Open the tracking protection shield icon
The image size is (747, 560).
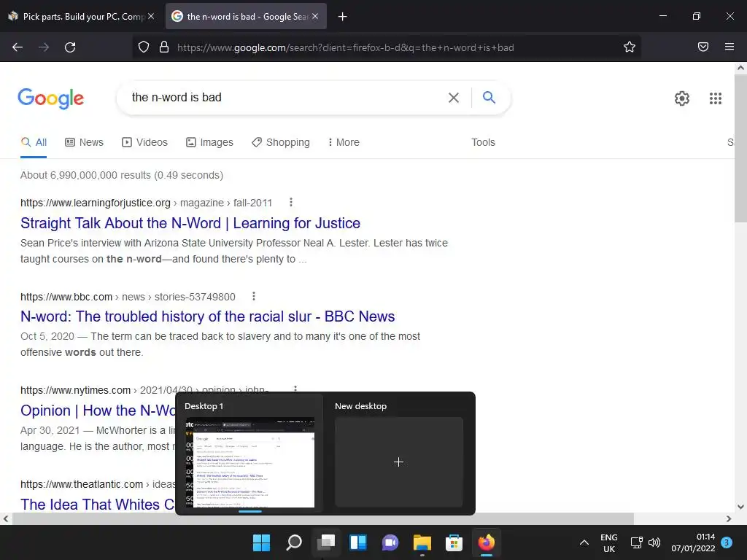[144, 47]
